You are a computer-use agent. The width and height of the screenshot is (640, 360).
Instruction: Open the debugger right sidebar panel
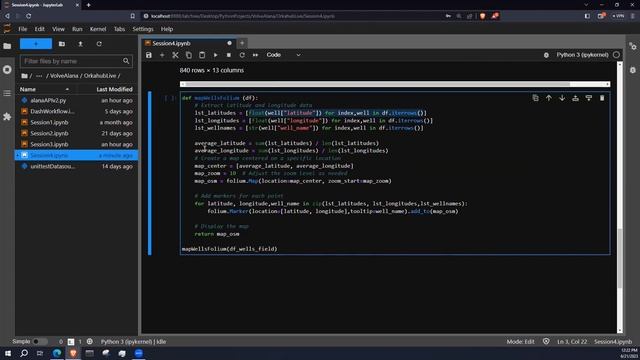[x=633, y=70]
